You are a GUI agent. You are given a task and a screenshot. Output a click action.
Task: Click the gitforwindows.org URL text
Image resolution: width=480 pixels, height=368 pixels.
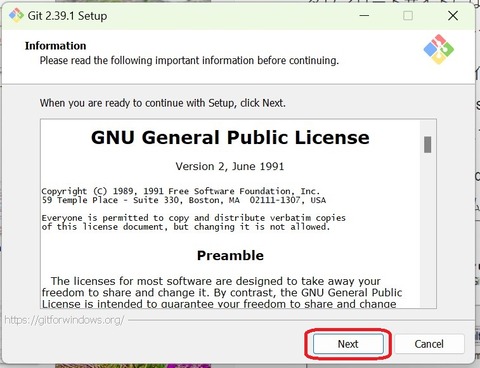click(x=64, y=320)
